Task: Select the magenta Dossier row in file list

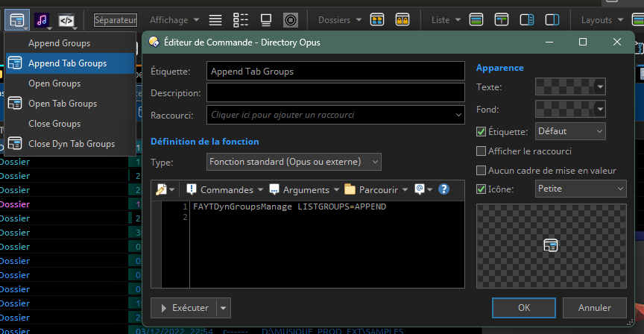Action: pos(15,204)
